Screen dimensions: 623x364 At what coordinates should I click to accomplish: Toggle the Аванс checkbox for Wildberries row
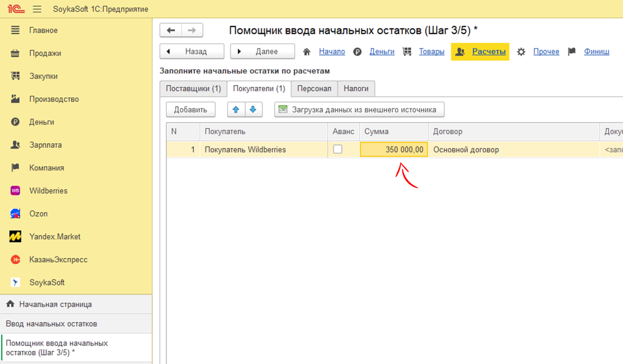338,149
